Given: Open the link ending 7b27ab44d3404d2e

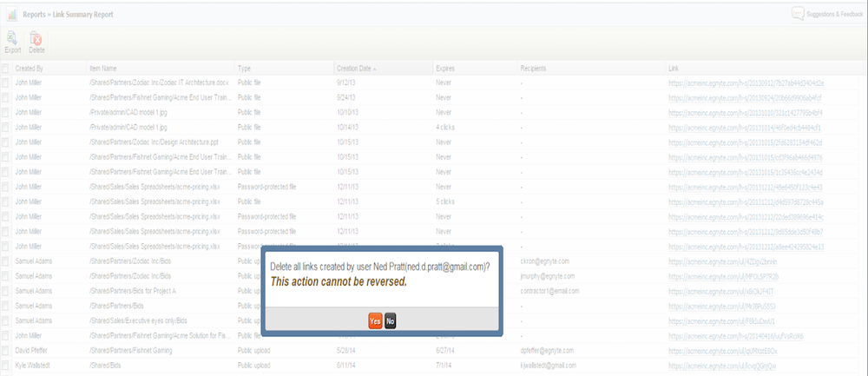Looking at the screenshot, I should point(746,83).
